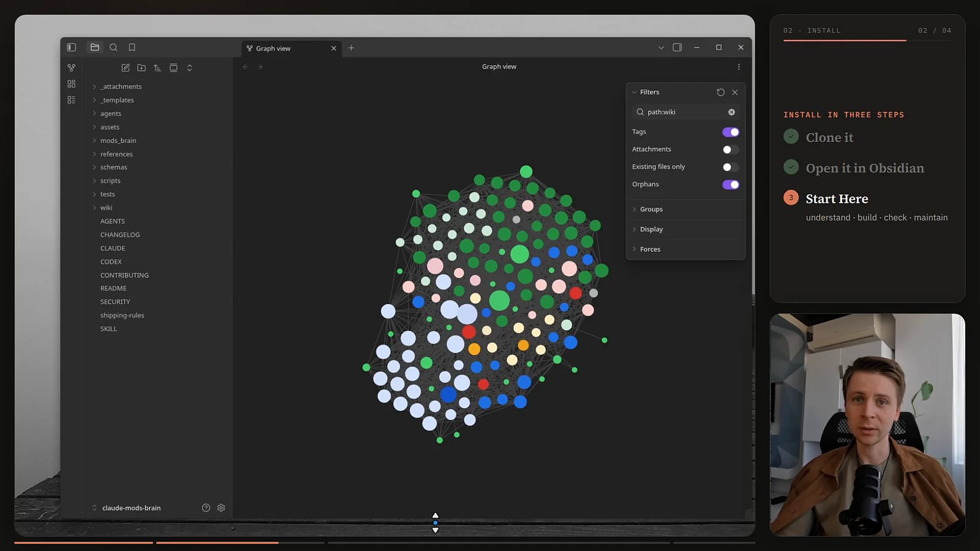This screenshot has height=551, width=980.
Task: Open more options three-dot menu
Action: tap(739, 67)
